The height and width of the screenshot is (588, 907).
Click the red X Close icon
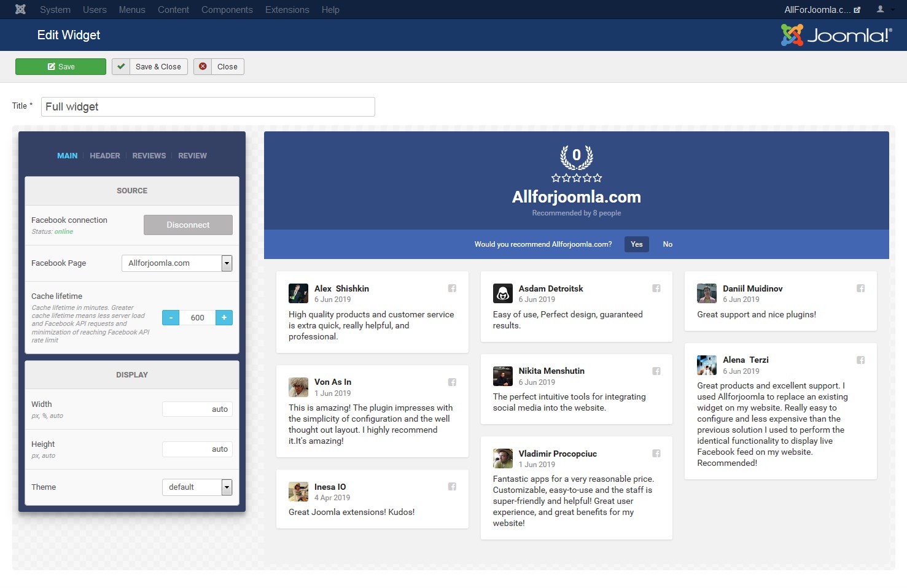[x=203, y=66]
